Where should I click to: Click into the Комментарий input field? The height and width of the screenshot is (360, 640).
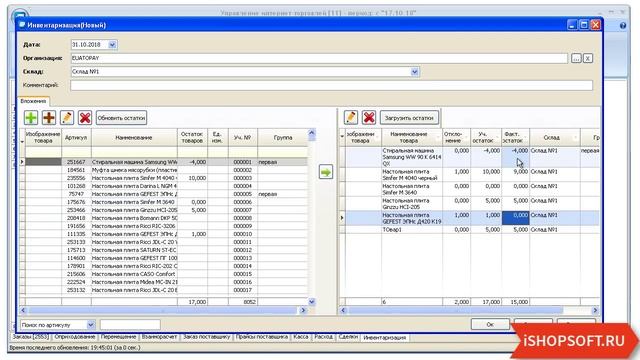[x=331, y=85]
